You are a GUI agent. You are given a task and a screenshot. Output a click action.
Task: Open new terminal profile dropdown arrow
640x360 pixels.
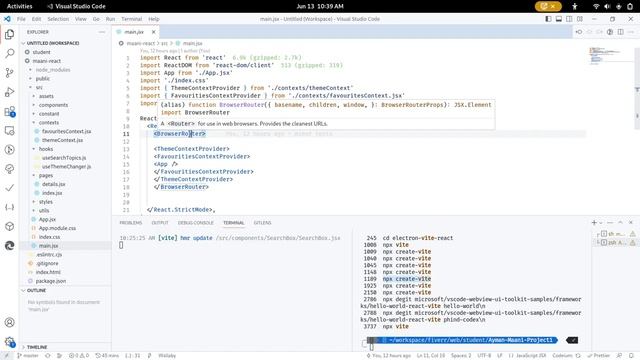point(601,223)
